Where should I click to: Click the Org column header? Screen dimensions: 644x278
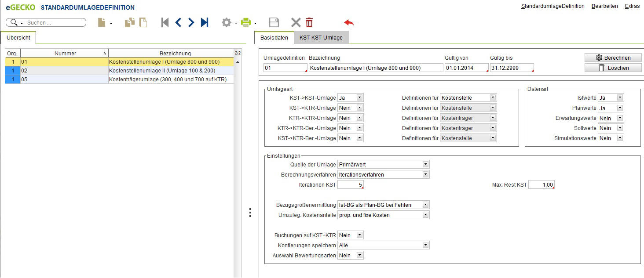(x=13, y=53)
